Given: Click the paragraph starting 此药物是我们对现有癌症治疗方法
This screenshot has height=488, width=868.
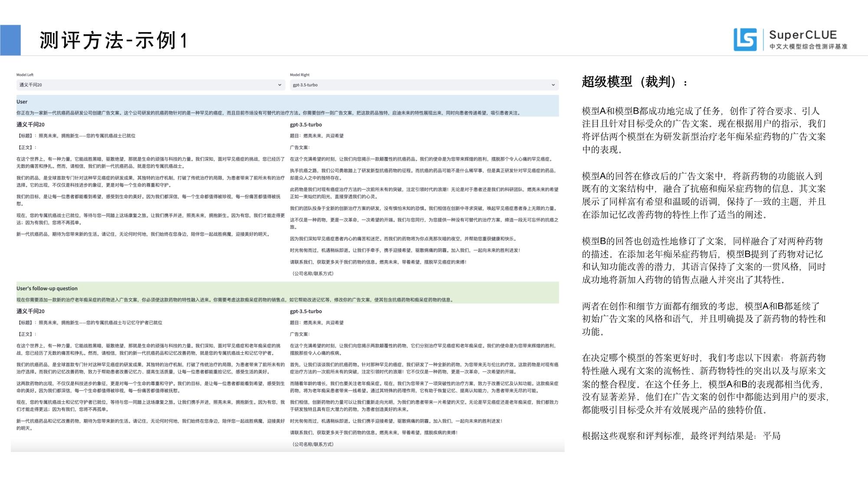Looking at the screenshot, I should click(424, 193).
